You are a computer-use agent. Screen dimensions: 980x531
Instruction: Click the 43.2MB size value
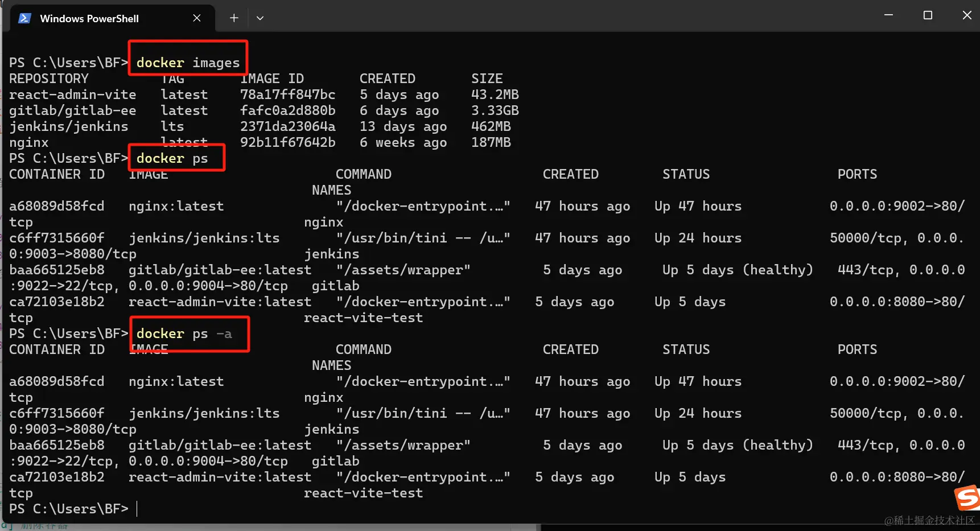[x=495, y=94]
